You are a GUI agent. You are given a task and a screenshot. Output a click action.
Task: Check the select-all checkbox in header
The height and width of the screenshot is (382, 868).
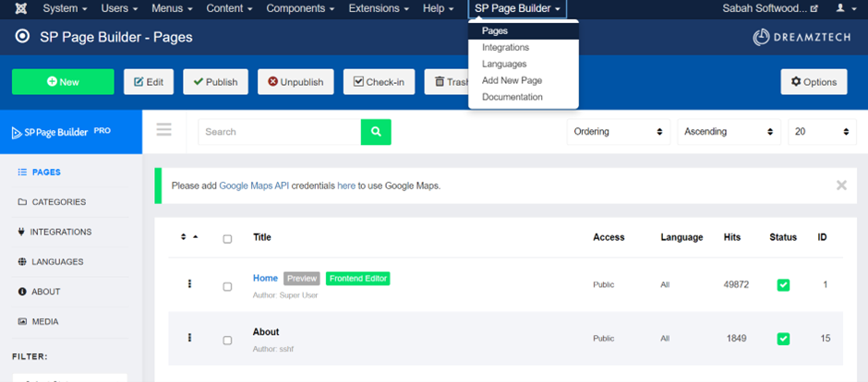click(x=227, y=239)
